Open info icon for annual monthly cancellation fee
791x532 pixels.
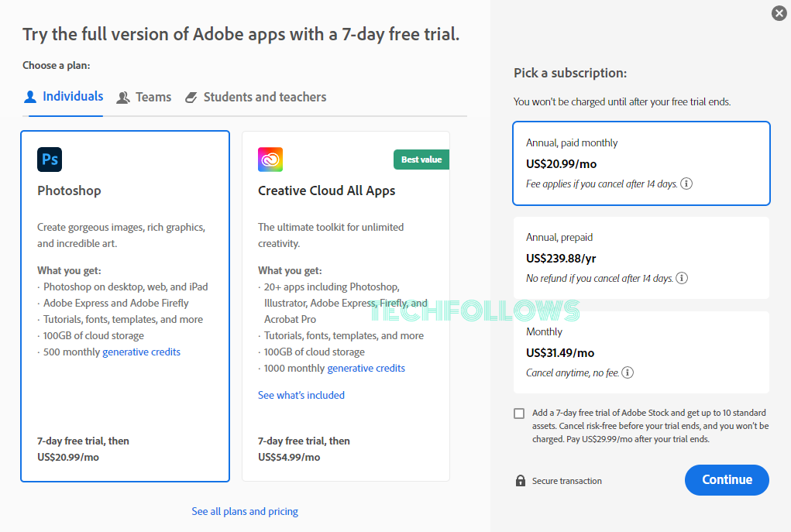coord(686,184)
